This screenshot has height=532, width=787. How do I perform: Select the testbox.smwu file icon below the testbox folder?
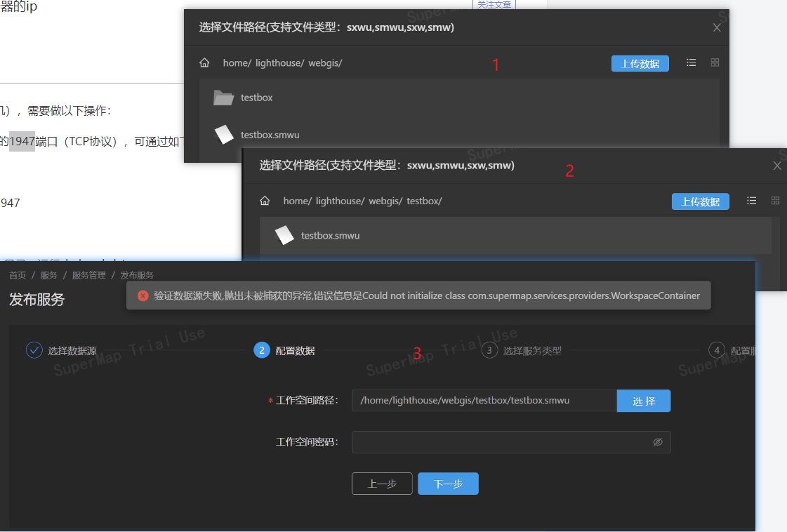point(224,135)
